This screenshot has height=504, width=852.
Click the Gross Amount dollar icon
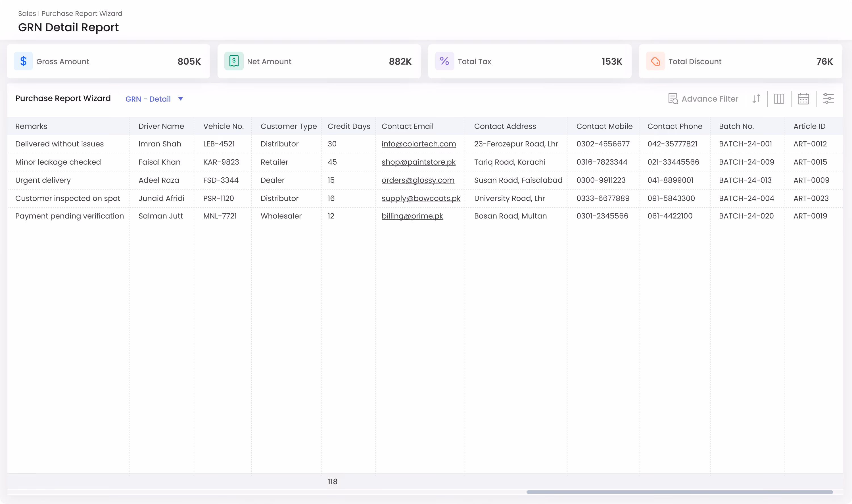click(23, 61)
